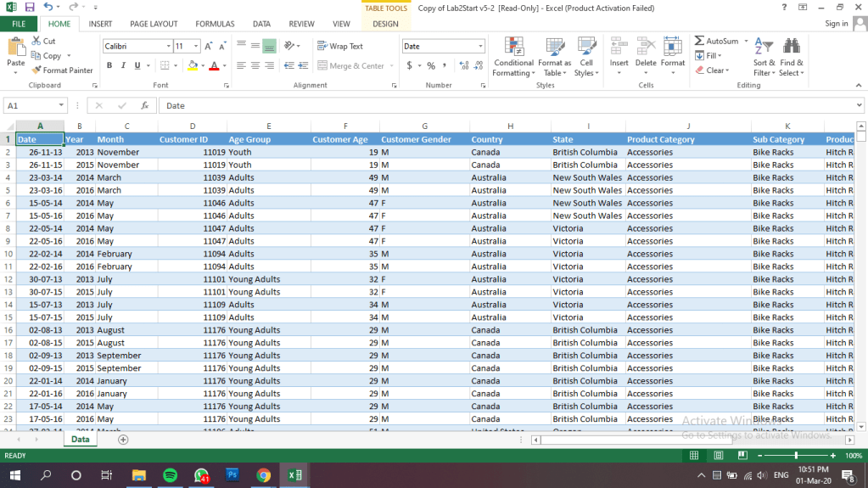The height and width of the screenshot is (488, 868).
Task: Click the AutoSum sigma icon
Action: pos(699,41)
